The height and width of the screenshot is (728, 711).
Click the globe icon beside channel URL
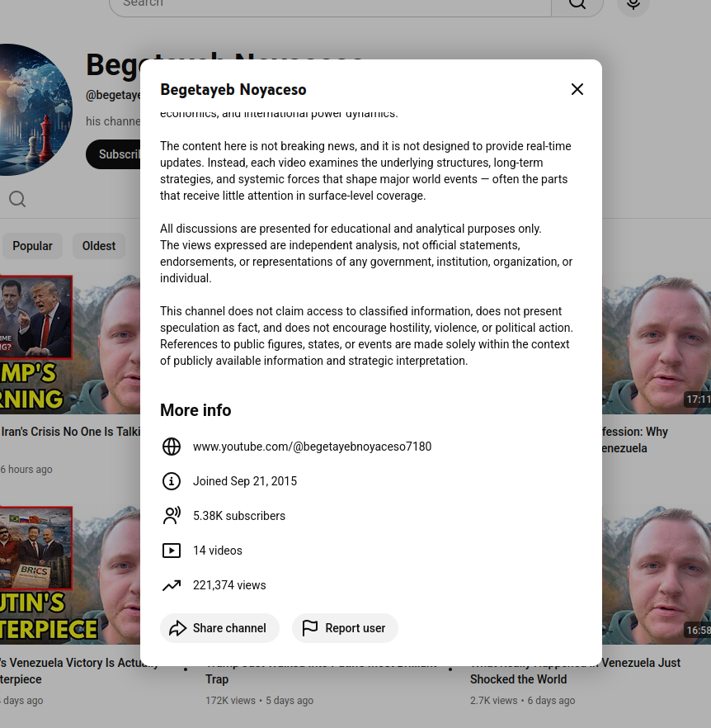pyautogui.click(x=172, y=447)
